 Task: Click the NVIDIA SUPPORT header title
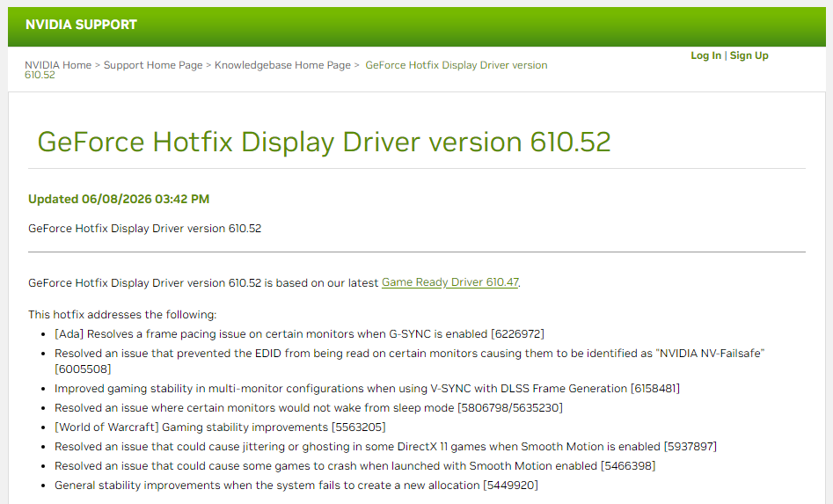(81, 25)
